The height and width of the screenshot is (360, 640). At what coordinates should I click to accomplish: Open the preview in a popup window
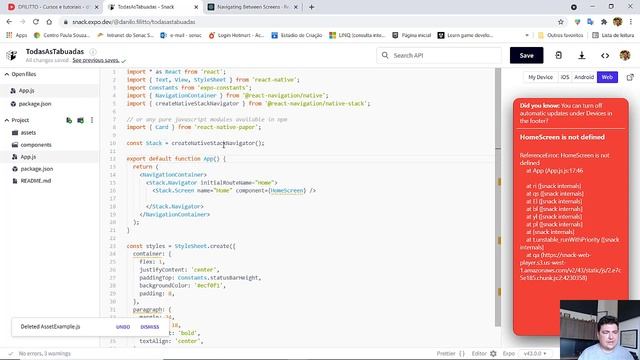click(630, 77)
